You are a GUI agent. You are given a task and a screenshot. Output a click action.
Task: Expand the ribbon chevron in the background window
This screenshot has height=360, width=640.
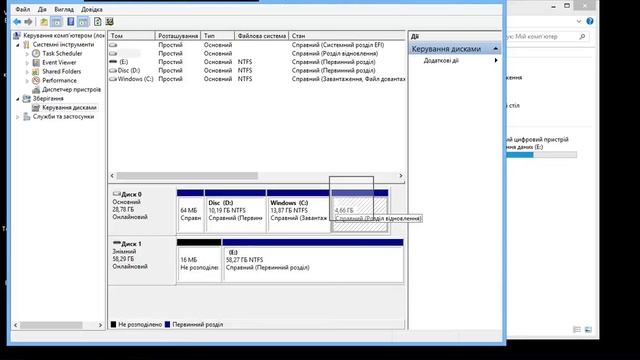(579, 21)
